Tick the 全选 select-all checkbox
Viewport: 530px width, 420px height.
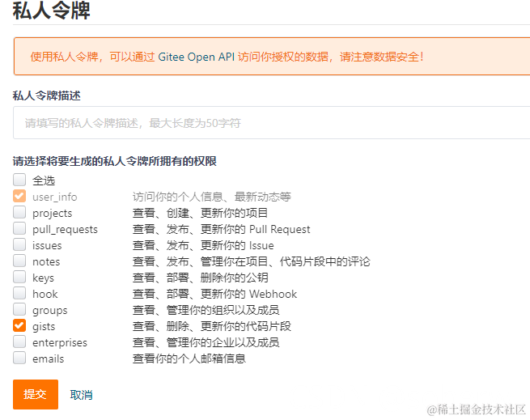click(x=19, y=180)
